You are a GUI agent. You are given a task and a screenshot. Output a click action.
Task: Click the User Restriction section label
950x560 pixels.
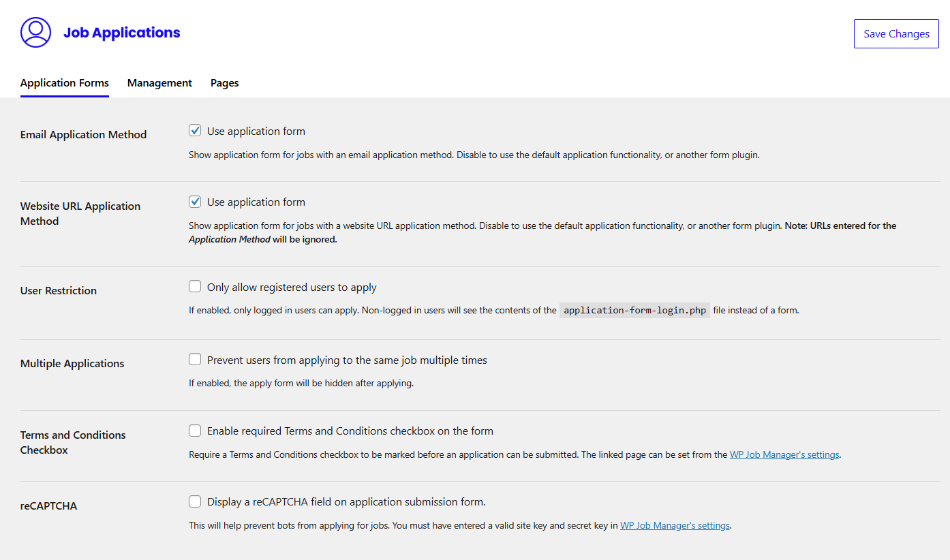pos(59,291)
